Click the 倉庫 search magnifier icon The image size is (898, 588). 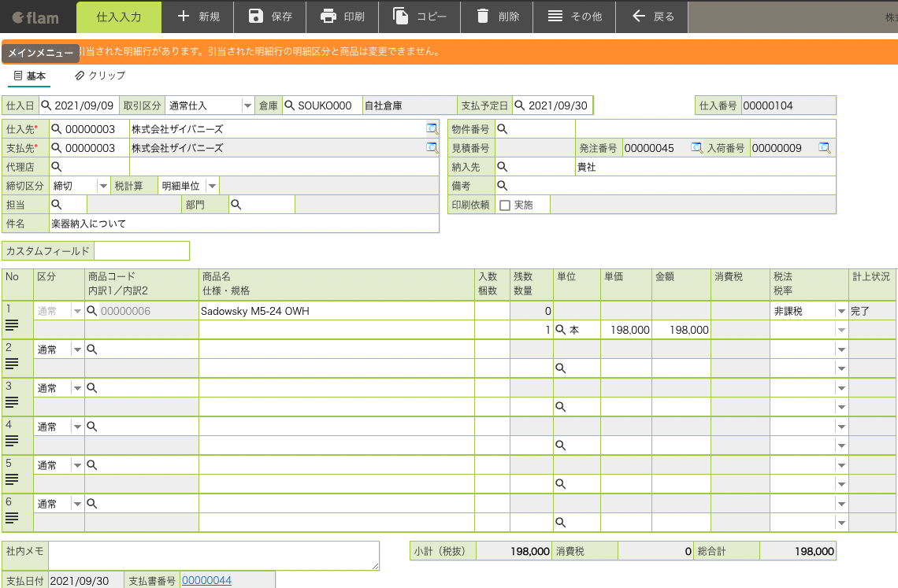[290, 105]
